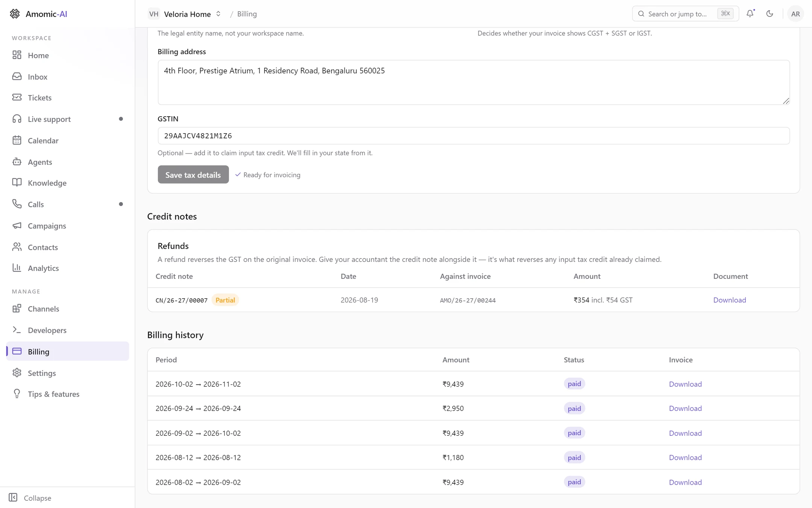The image size is (812, 508).
Task: Open Campaigns via its megaphone icon
Action: (x=17, y=225)
